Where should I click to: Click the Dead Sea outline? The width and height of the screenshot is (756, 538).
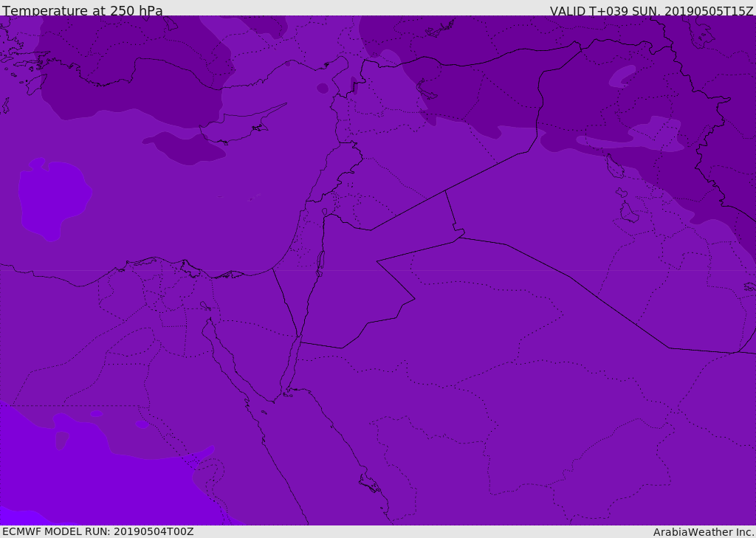320,261
